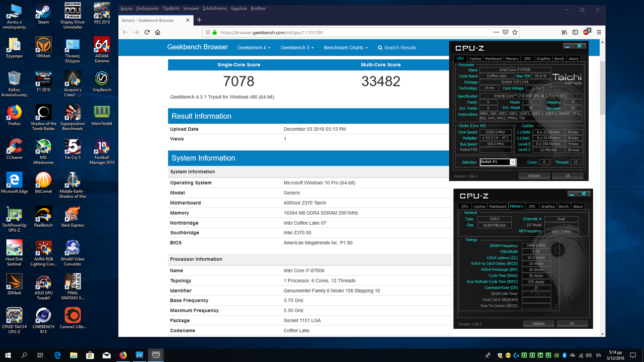Open new browser tab plus button

click(x=199, y=20)
